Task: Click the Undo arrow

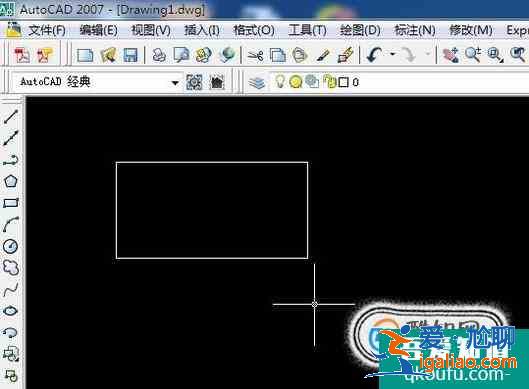Action: pos(374,55)
